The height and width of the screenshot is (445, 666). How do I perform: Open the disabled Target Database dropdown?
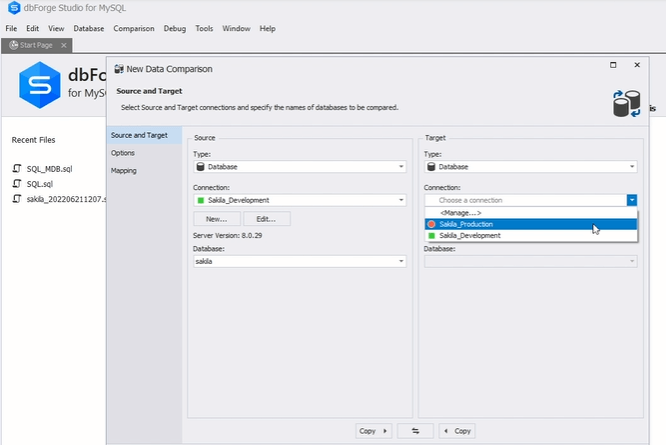632,261
